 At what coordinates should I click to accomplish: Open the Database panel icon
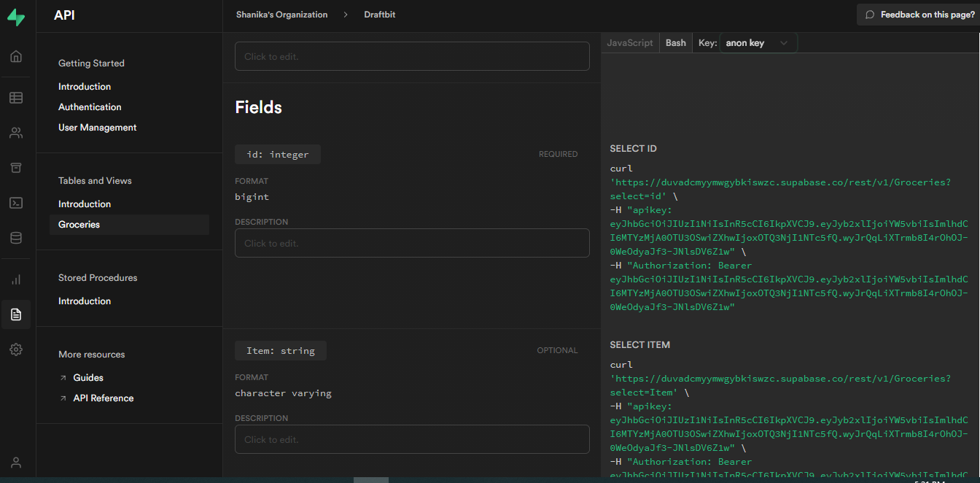point(15,237)
